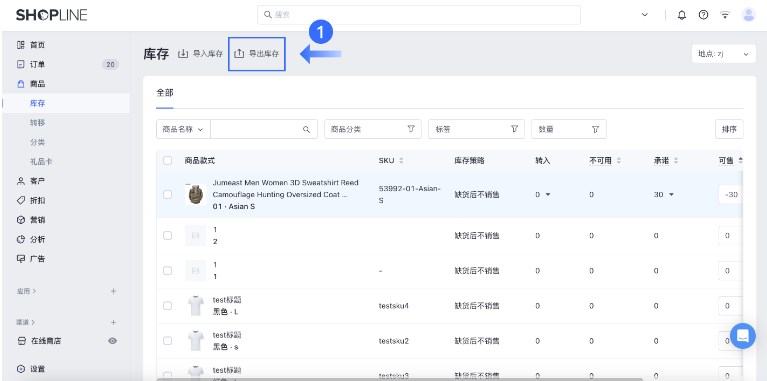Image resolution: width=767 pixels, height=381 pixels.
Task: Click the filter funnel in 数量
Action: [595, 130]
